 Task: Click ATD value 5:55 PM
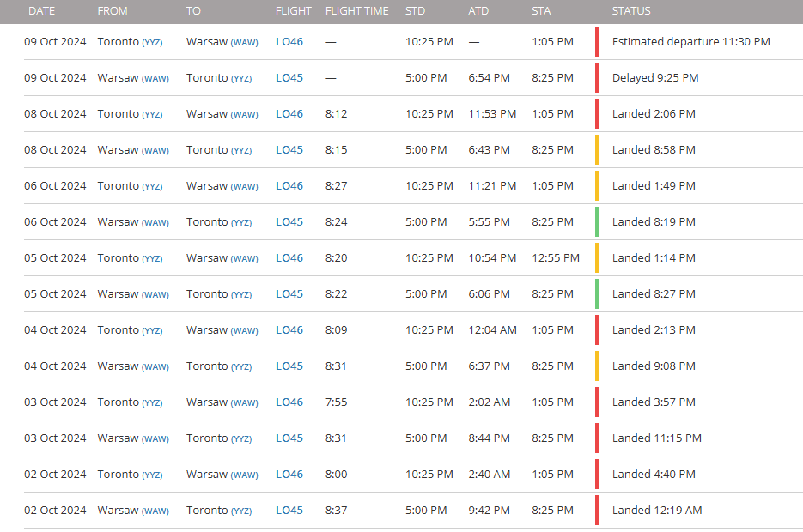(x=489, y=222)
